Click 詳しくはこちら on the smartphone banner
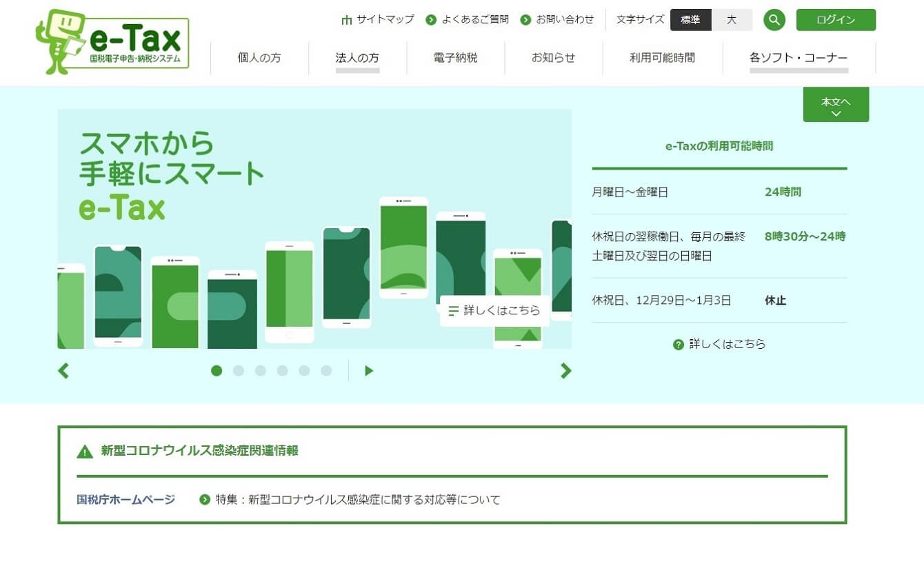The width and height of the screenshot is (924, 566). click(494, 311)
